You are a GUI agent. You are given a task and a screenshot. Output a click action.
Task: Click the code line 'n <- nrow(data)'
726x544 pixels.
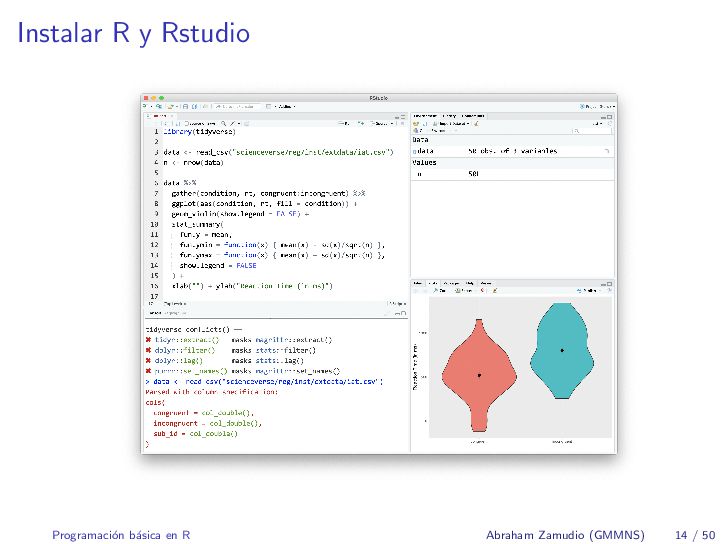coord(194,163)
